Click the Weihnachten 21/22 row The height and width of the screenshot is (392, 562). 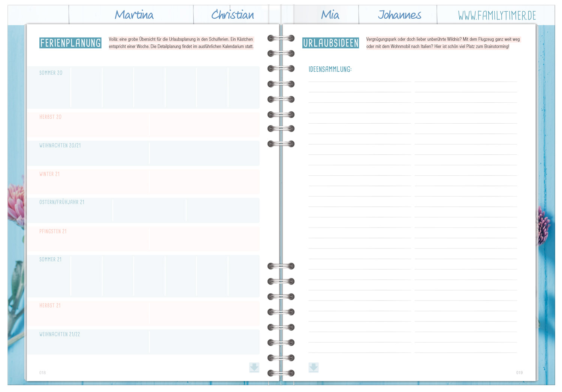coord(143,342)
